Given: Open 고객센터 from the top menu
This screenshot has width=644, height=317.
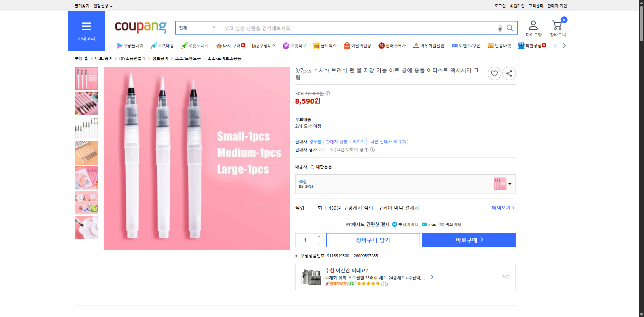Looking at the screenshot, I should coord(536,6).
